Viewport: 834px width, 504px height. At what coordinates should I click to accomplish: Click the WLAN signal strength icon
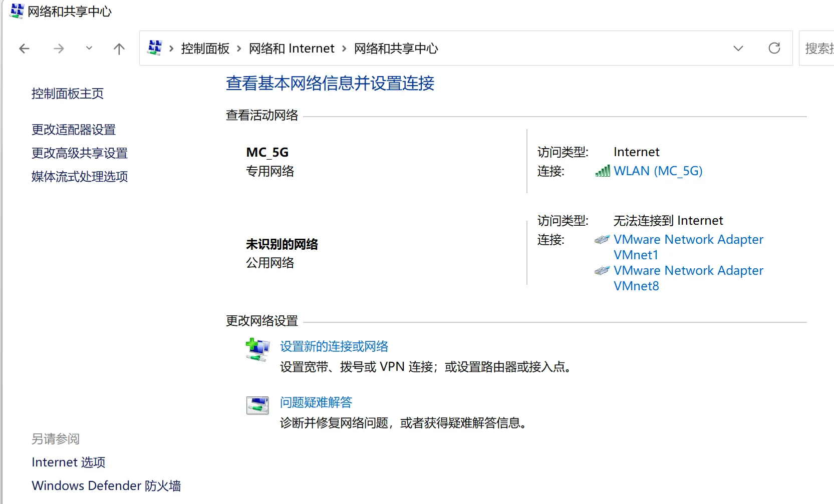[x=603, y=171]
